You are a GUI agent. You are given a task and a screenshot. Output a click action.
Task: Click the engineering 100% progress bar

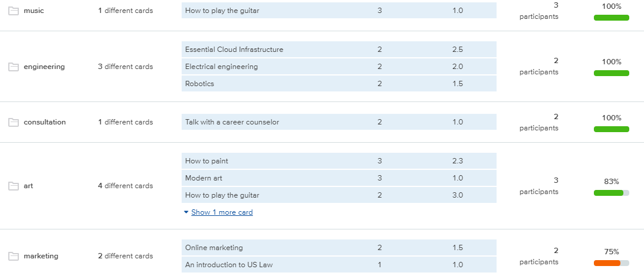[611, 73]
